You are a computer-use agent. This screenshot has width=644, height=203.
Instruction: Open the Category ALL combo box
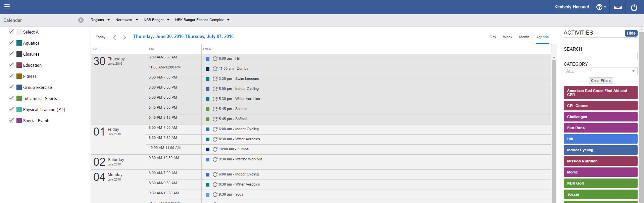pyautogui.click(x=600, y=71)
